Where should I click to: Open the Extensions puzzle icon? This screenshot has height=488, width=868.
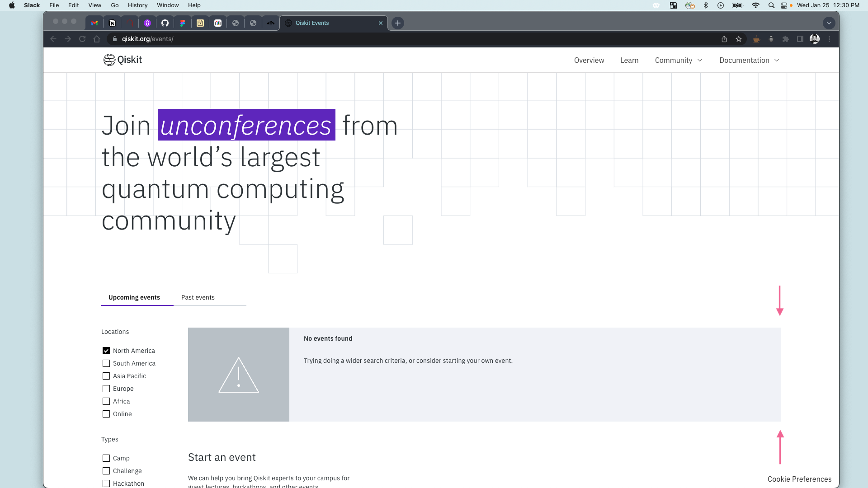pos(786,39)
